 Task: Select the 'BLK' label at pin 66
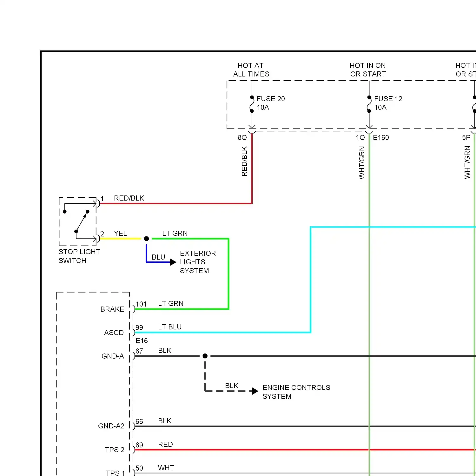165,421
